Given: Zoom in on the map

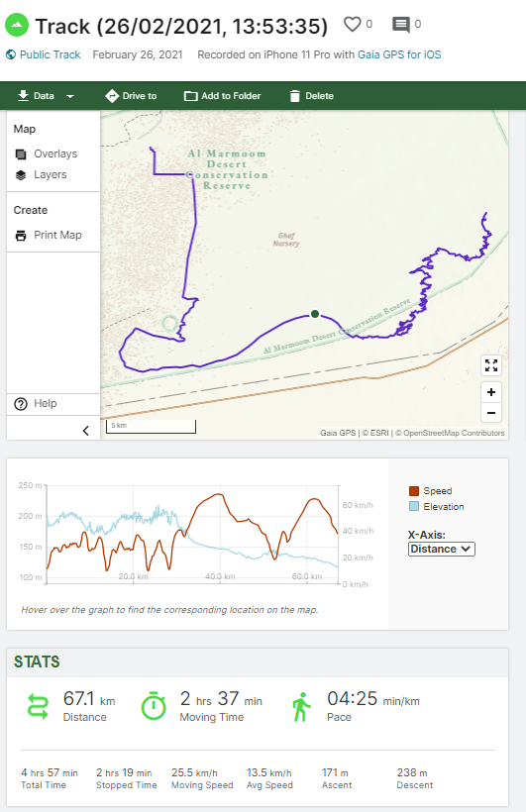Looking at the screenshot, I should point(490,392).
